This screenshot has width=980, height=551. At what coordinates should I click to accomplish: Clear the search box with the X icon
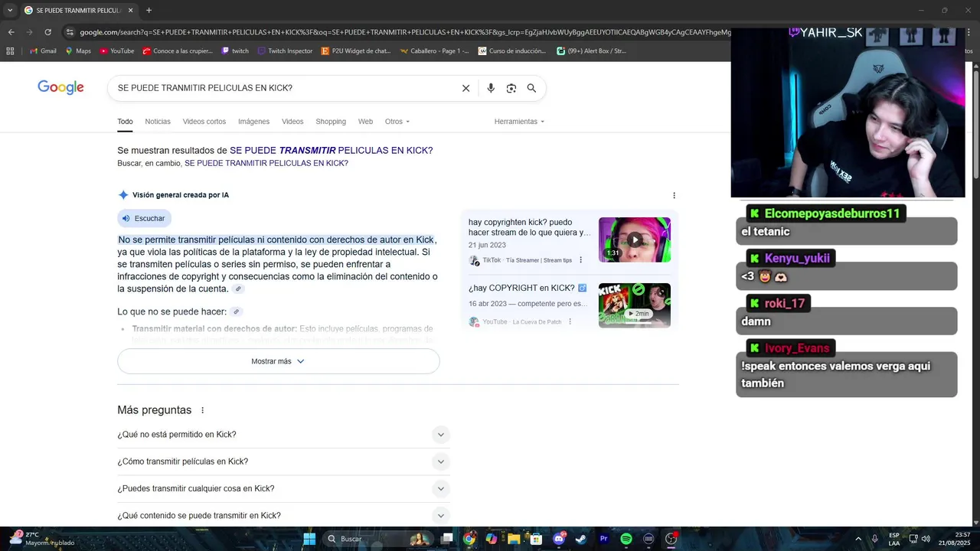click(465, 88)
